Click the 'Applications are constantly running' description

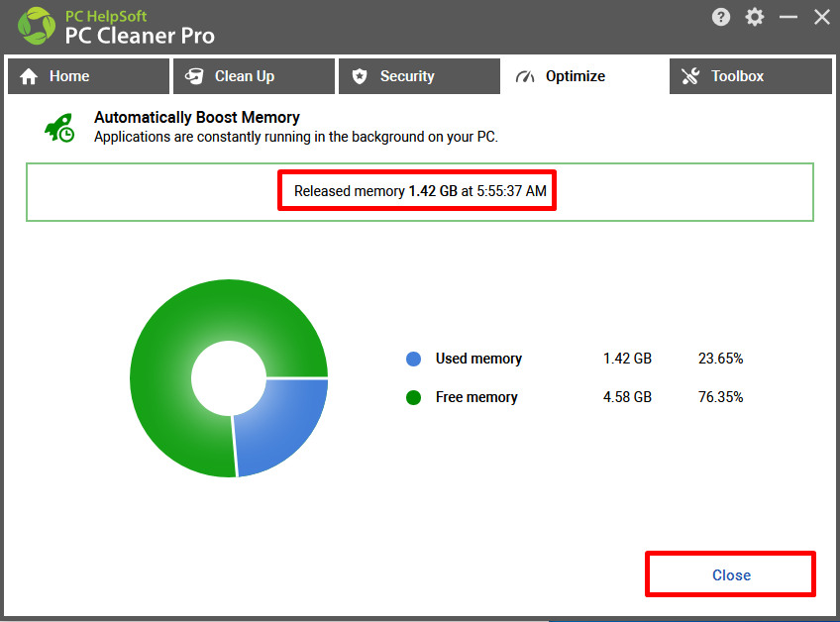point(296,137)
